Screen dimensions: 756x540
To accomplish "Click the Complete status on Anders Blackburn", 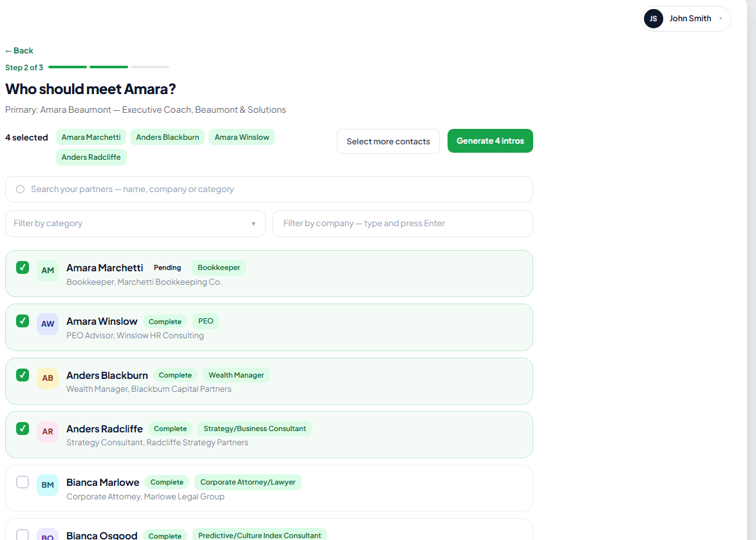I will pyautogui.click(x=175, y=375).
